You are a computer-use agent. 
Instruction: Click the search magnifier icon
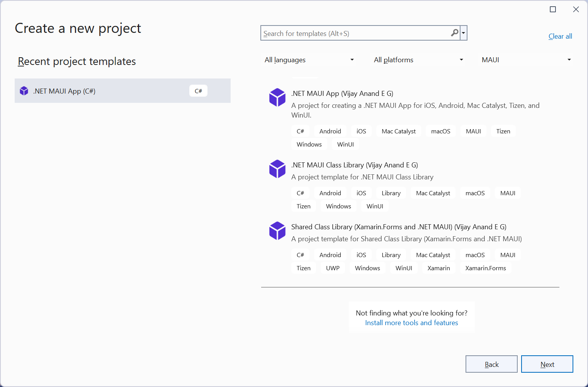(455, 33)
